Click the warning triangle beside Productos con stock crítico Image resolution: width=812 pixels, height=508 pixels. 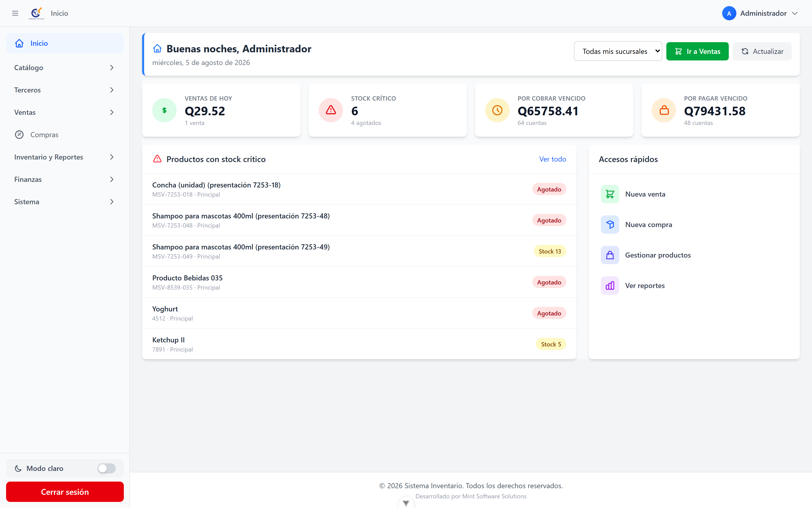click(157, 159)
